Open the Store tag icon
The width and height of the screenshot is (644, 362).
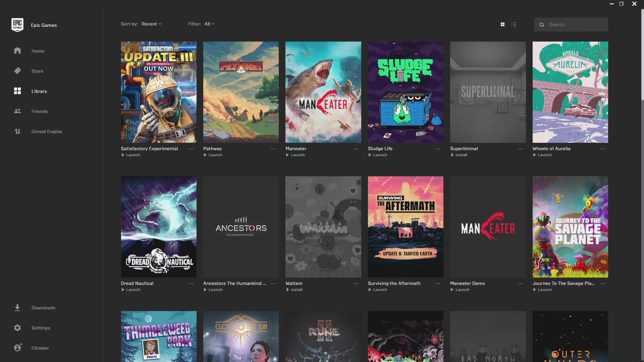[17, 71]
